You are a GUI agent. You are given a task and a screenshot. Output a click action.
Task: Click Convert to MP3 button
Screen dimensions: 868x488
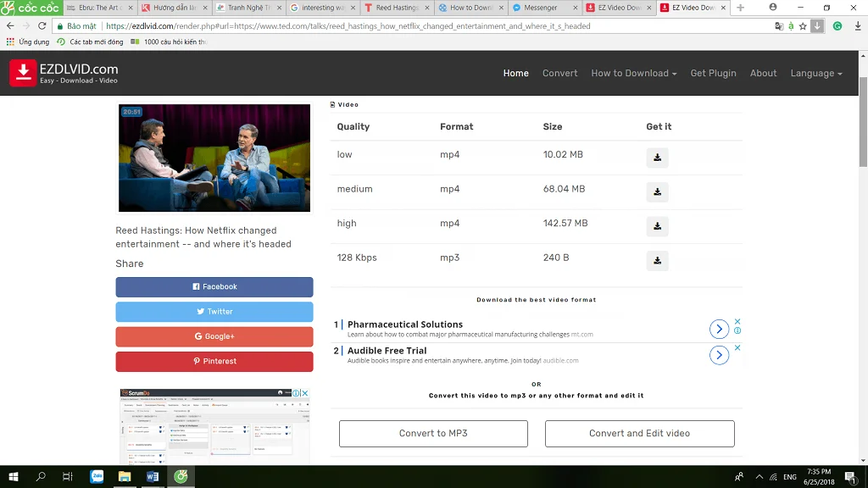click(433, 434)
